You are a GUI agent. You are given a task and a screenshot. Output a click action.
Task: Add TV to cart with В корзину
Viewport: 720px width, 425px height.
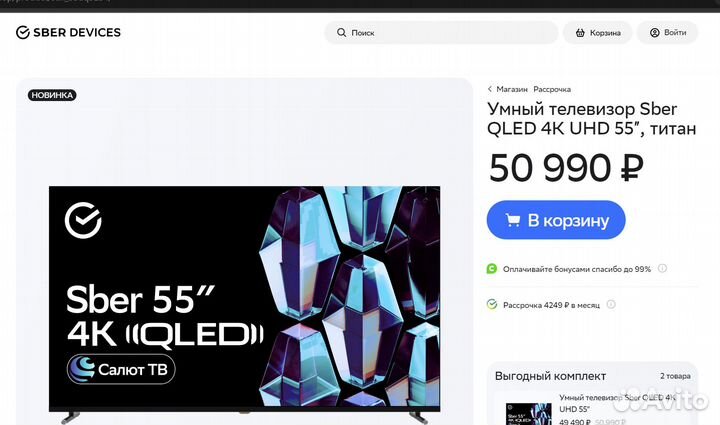(x=556, y=220)
